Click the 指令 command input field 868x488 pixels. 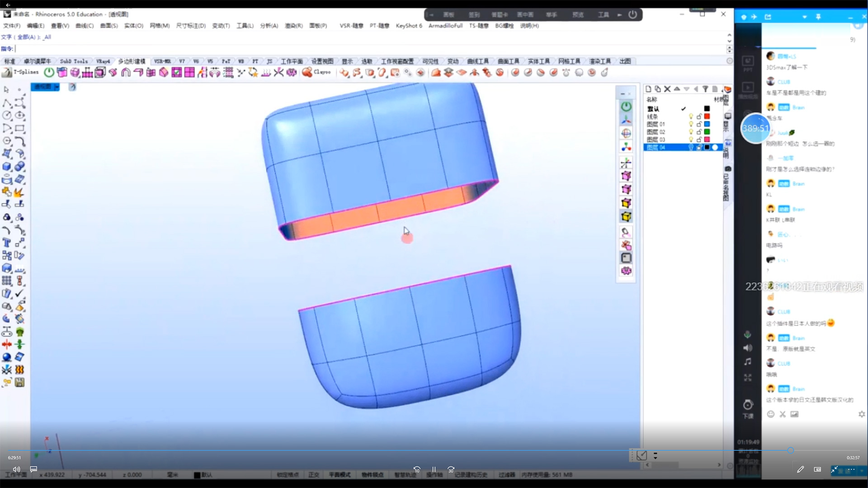(x=371, y=48)
